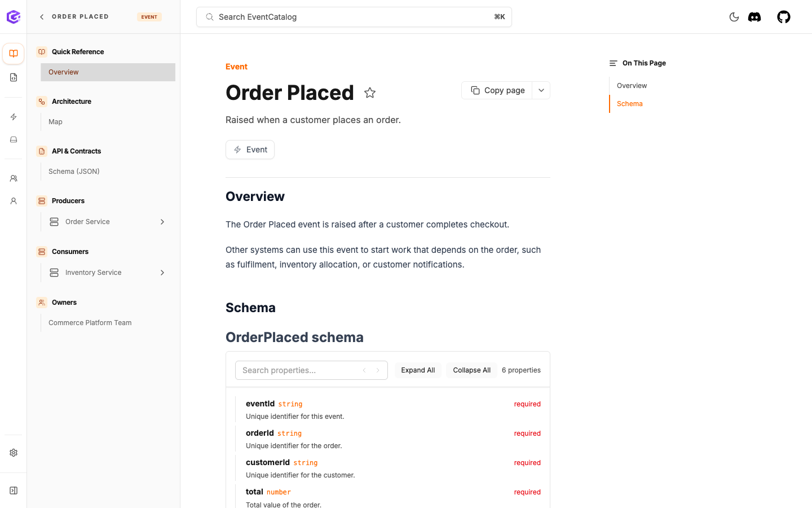Click the On This Page list icon
The image size is (812, 508).
coord(614,63)
